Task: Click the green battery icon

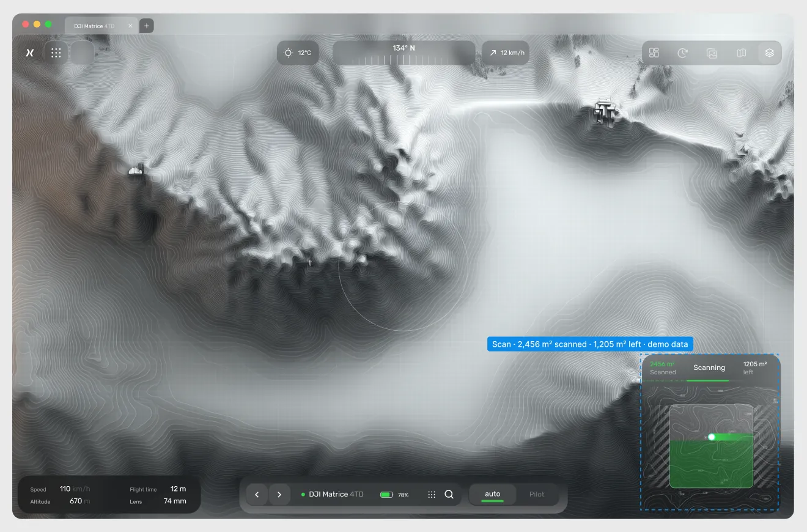Action: point(386,495)
